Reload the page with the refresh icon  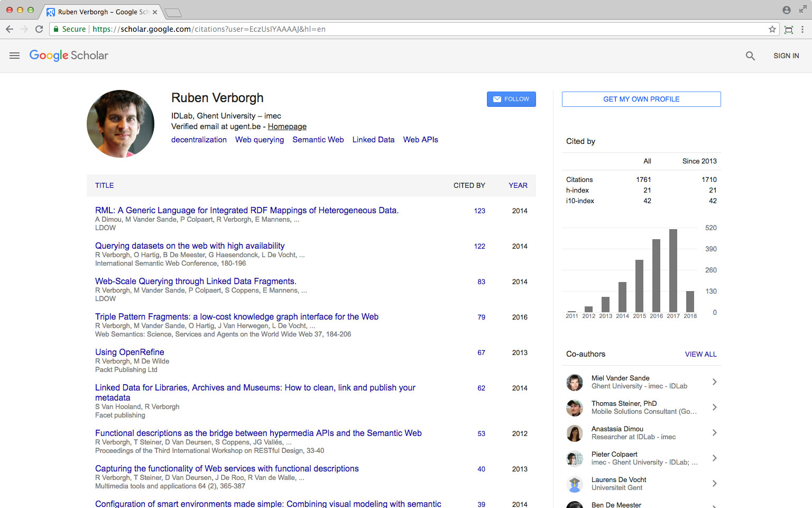[39, 29]
